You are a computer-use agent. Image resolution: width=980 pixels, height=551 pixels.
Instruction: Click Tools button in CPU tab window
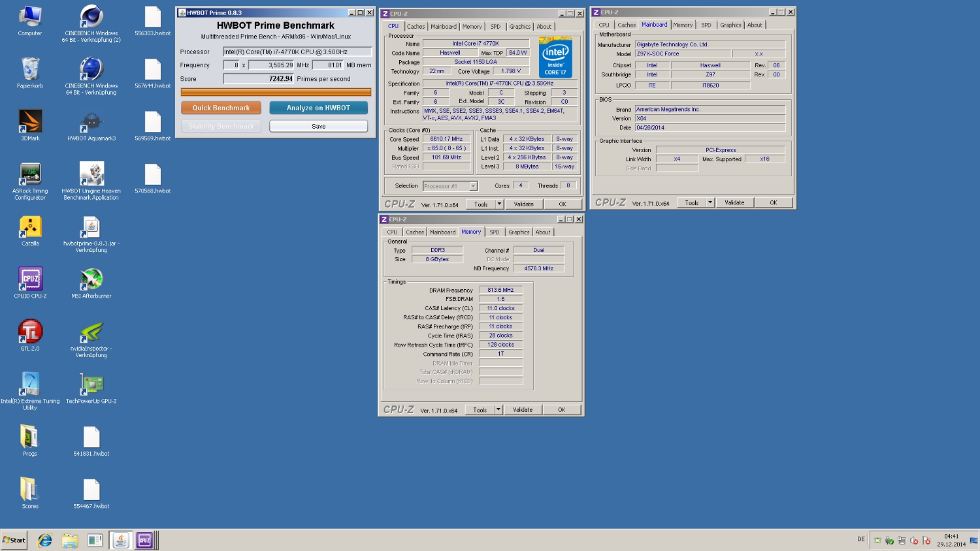481,204
